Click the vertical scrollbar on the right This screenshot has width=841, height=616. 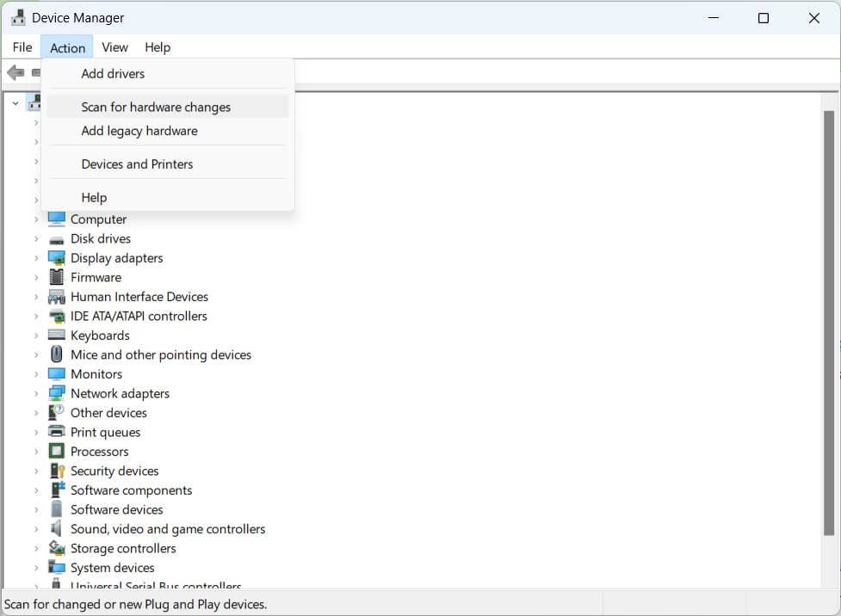click(829, 344)
